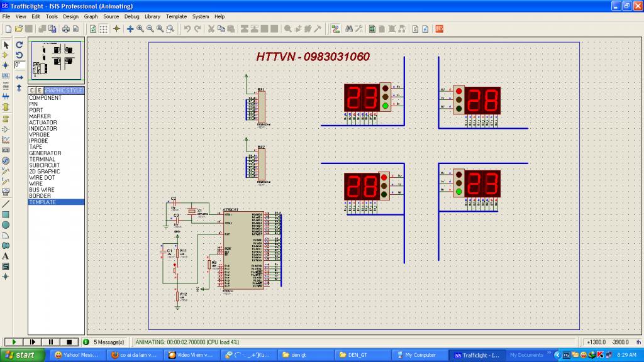Toggle wire auto-router icon
This screenshot has height=362, width=644.
(x=335, y=29)
